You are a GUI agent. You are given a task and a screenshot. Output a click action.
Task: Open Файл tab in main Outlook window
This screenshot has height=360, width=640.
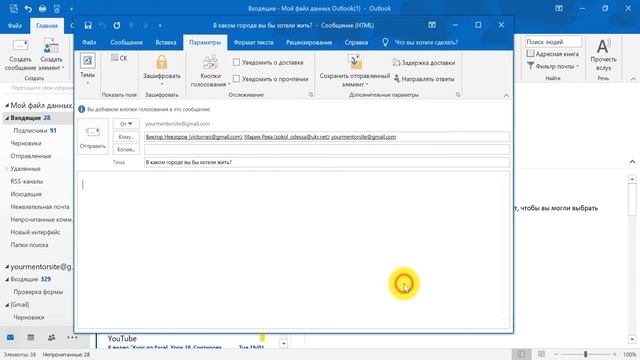click(x=15, y=26)
